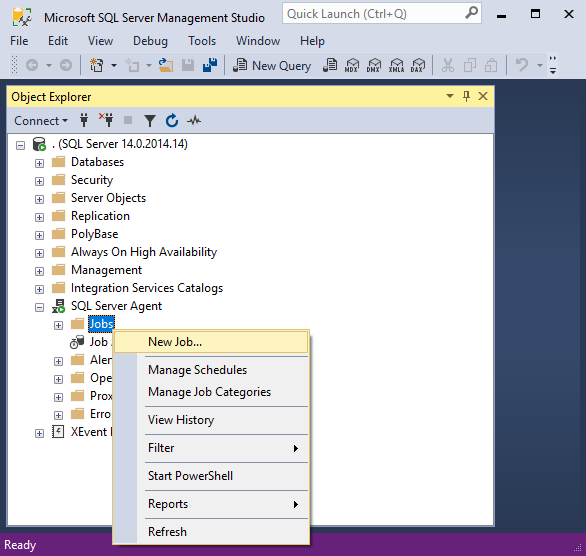Image resolution: width=586 pixels, height=556 pixels.
Task: Click the Open File folder icon
Action: pos(166,65)
